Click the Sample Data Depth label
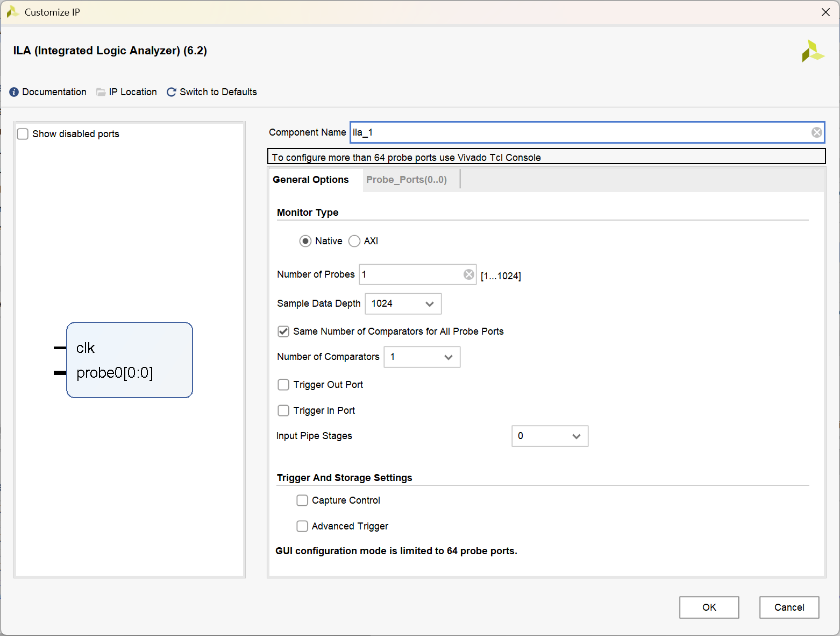The width and height of the screenshot is (840, 636). (319, 303)
